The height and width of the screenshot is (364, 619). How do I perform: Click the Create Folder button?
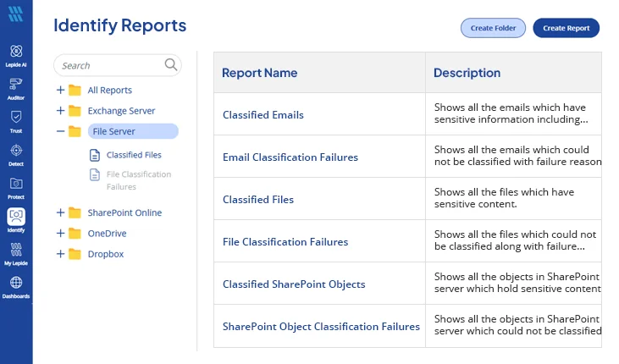(493, 28)
